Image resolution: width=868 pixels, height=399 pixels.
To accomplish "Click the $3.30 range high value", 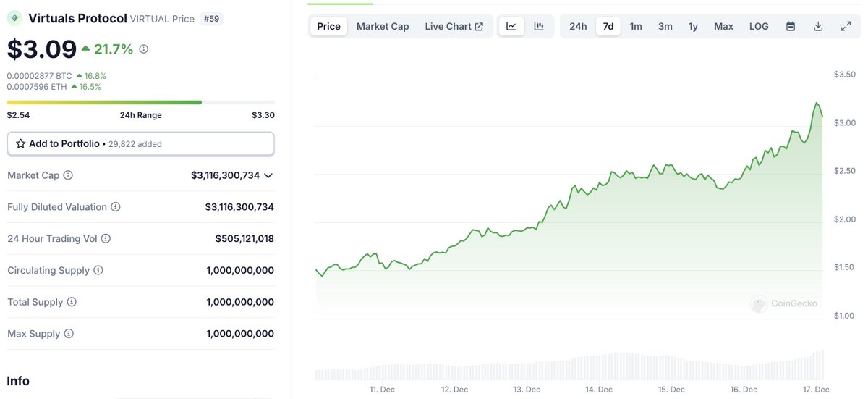I will click(x=263, y=115).
